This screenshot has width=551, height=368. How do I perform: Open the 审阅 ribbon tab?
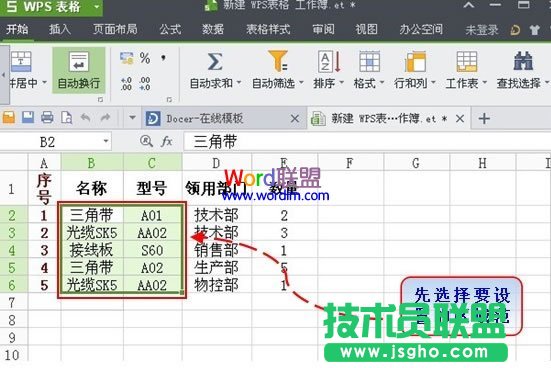click(x=323, y=30)
